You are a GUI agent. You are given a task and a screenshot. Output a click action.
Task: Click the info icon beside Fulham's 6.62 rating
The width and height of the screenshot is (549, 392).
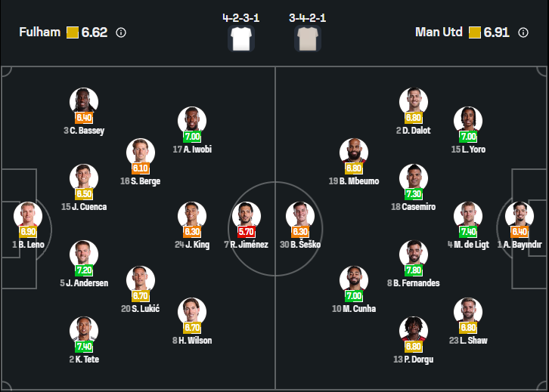point(121,32)
